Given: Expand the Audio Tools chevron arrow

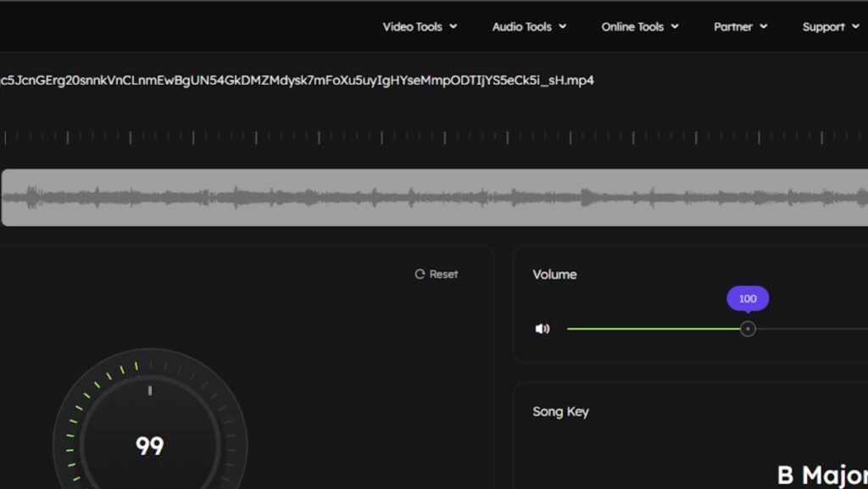Looking at the screenshot, I should coord(563,27).
